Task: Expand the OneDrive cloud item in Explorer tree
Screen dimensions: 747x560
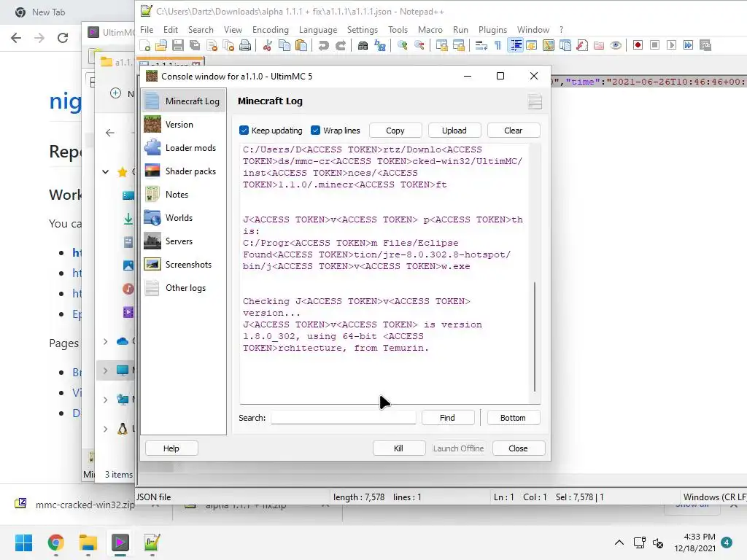Action: pos(105,341)
